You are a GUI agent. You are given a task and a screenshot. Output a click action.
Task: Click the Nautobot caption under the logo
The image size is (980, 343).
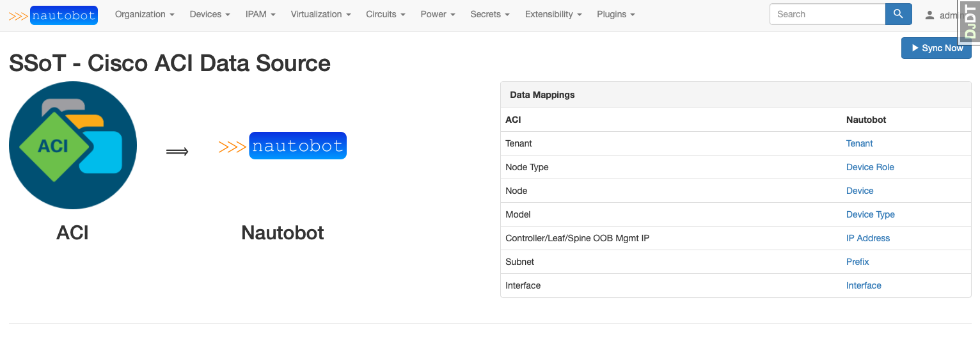click(x=282, y=232)
